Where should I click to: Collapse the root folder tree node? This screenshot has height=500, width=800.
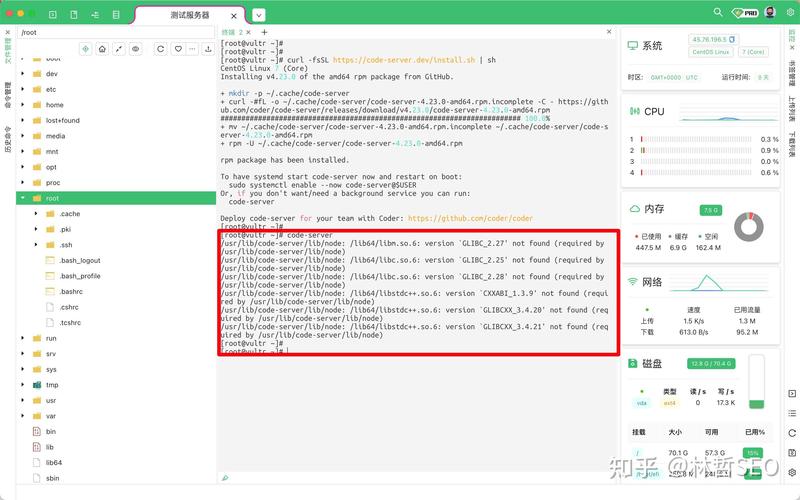[24, 198]
